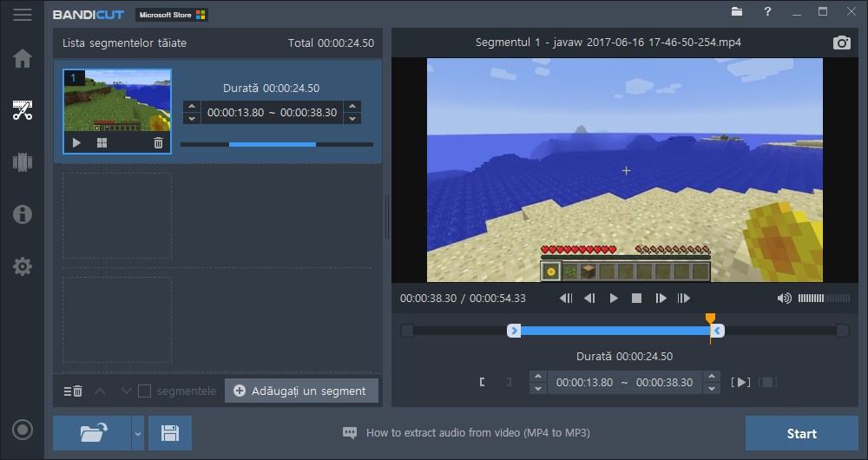
Task: Click the panel splitter grip
Action: 387,217
